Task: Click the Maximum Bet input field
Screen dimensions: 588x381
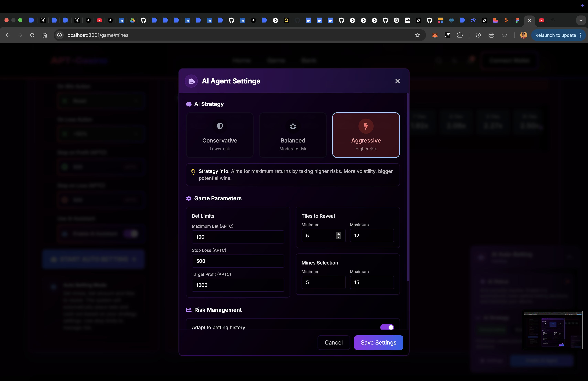Action: pyautogui.click(x=238, y=237)
